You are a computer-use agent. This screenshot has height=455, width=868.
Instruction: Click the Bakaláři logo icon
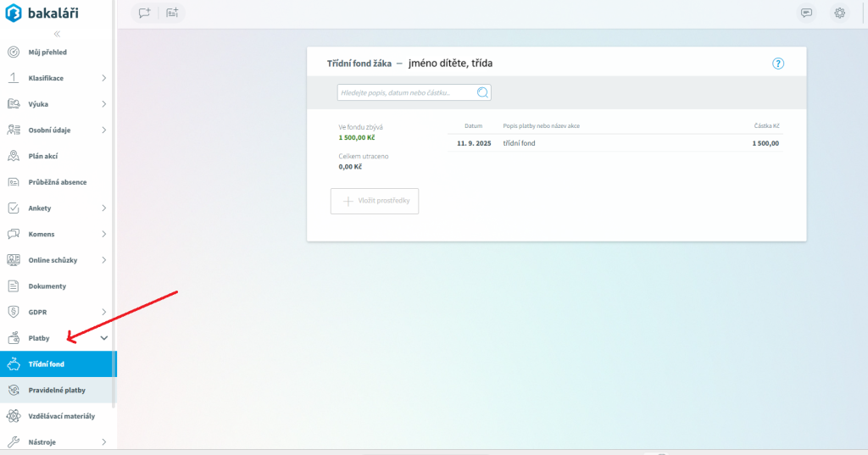pos(14,14)
